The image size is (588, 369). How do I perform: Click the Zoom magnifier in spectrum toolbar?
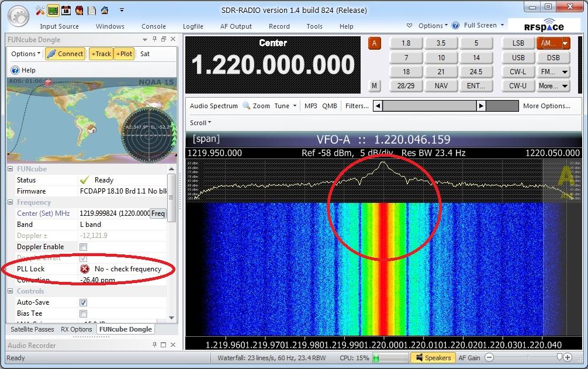tap(247, 106)
